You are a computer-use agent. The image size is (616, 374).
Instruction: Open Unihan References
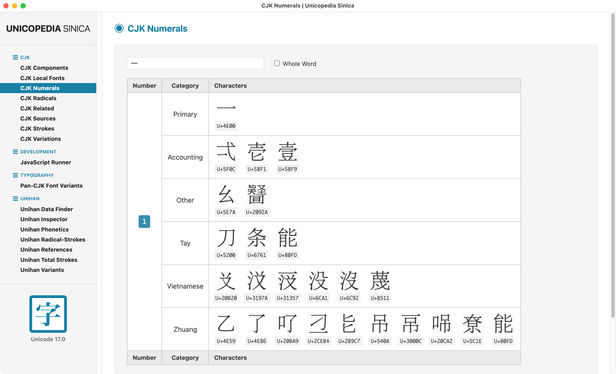(x=46, y=249)
